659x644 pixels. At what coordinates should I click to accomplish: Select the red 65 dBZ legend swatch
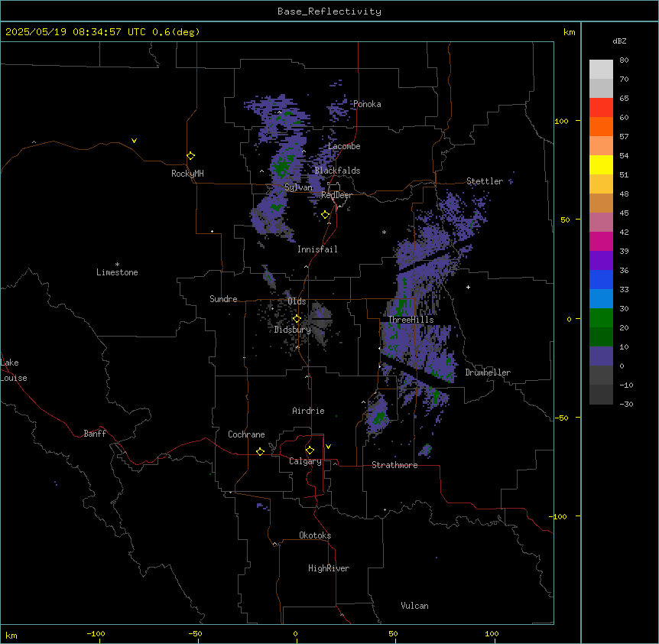click(601, 108)
